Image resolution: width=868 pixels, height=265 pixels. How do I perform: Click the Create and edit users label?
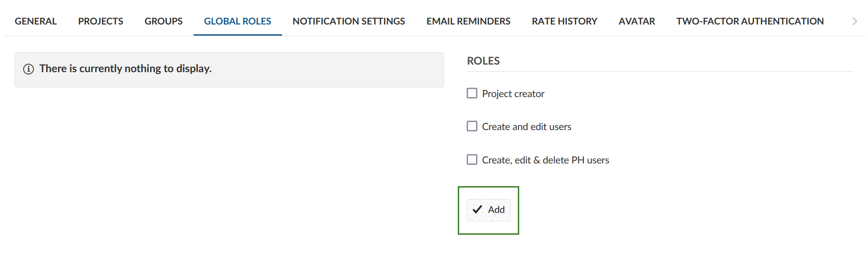[x=527, y=126]
